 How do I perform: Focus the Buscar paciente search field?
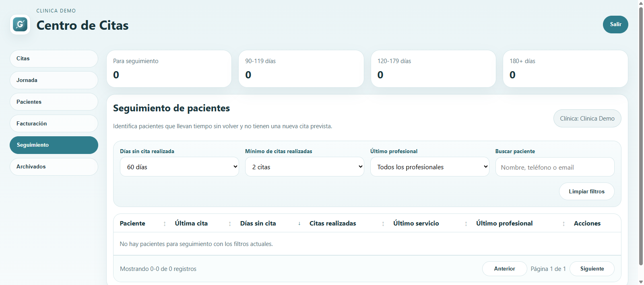click(x=555, y=167)
